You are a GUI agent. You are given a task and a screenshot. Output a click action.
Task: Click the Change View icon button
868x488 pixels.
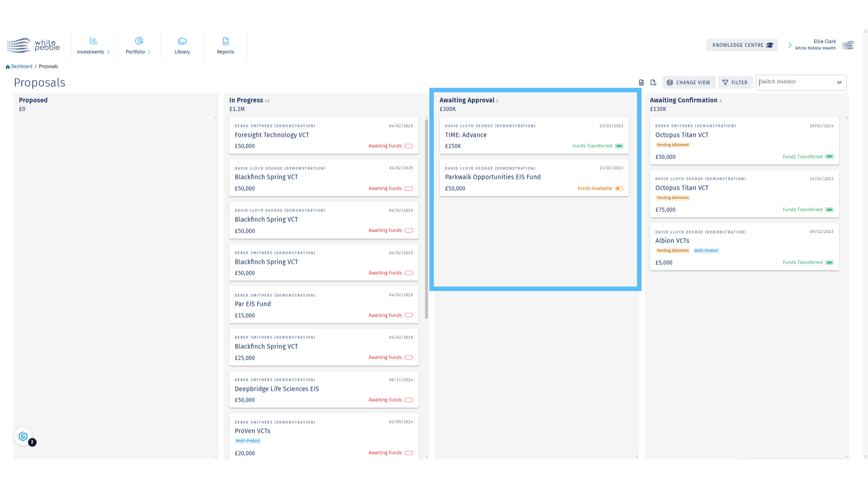click(670, 82)
